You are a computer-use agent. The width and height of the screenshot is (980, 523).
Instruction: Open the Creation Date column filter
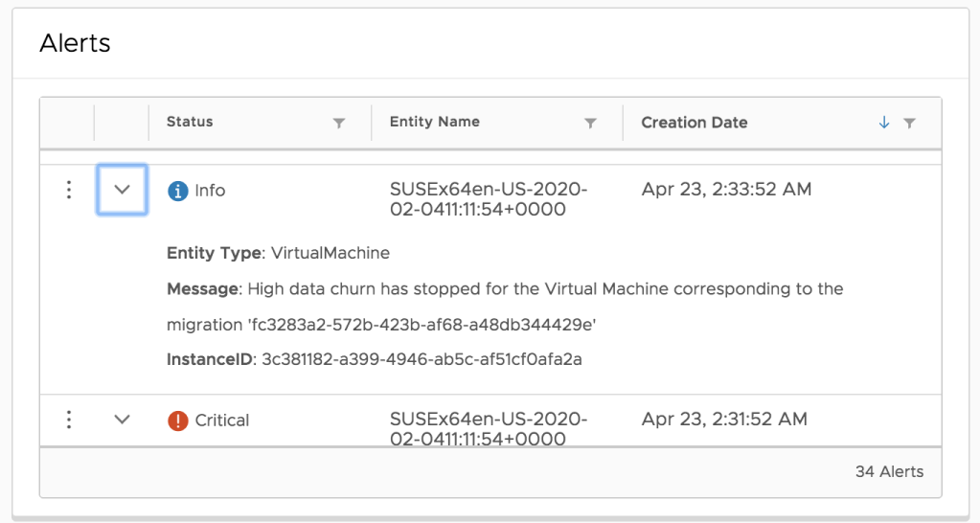click(909, 124)
